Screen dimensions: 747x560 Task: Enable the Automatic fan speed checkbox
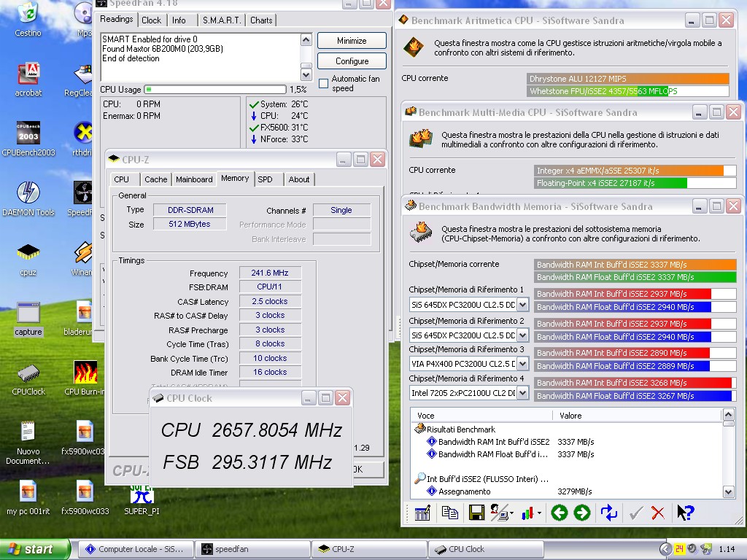click(323, 83)
